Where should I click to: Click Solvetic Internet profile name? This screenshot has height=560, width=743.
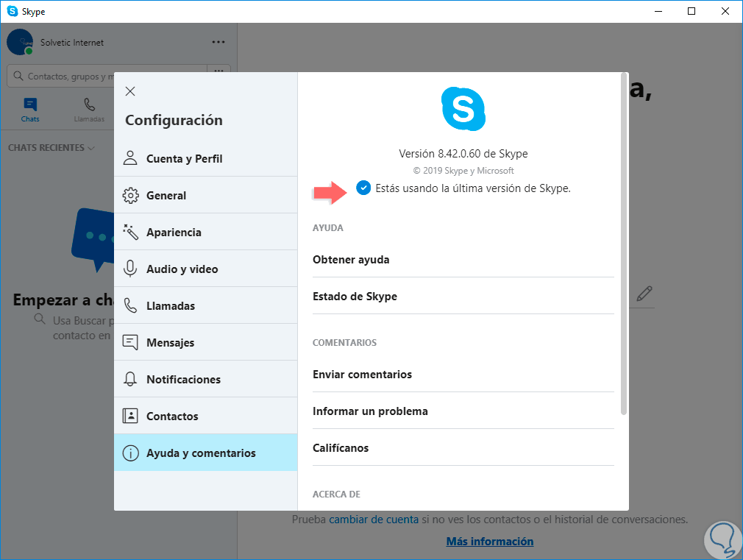point(71,42)
